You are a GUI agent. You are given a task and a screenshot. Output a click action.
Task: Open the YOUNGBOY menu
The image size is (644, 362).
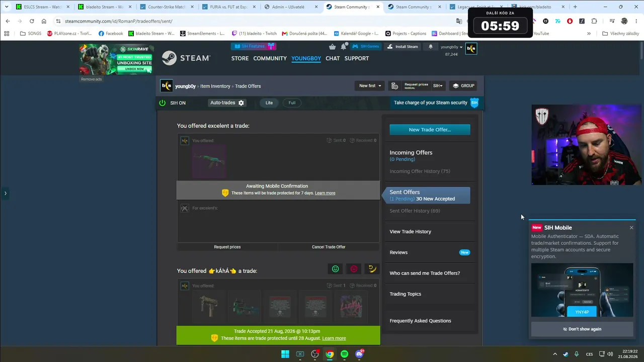306,58
